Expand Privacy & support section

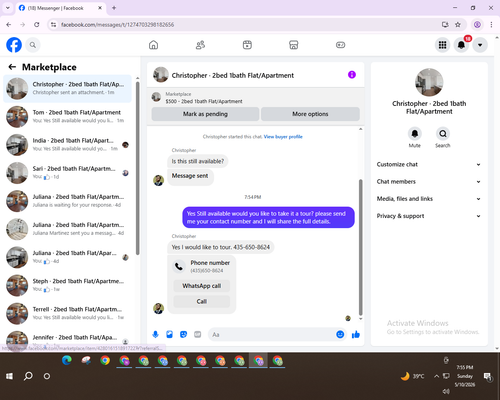429,216
